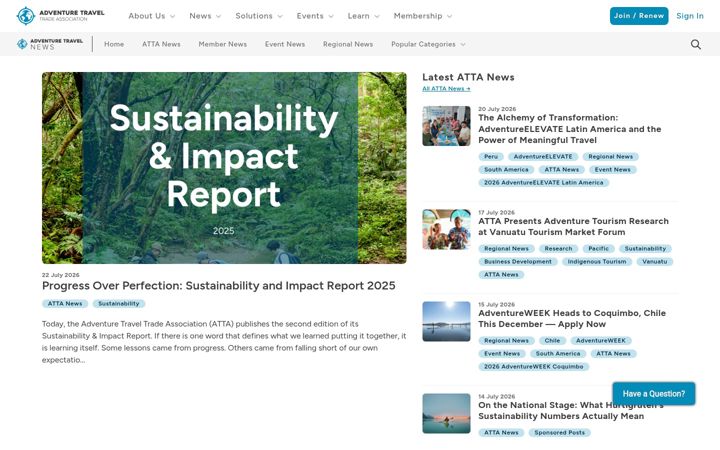Click the Business Development tag
The image size is (720, 450).
click(518, 261)
